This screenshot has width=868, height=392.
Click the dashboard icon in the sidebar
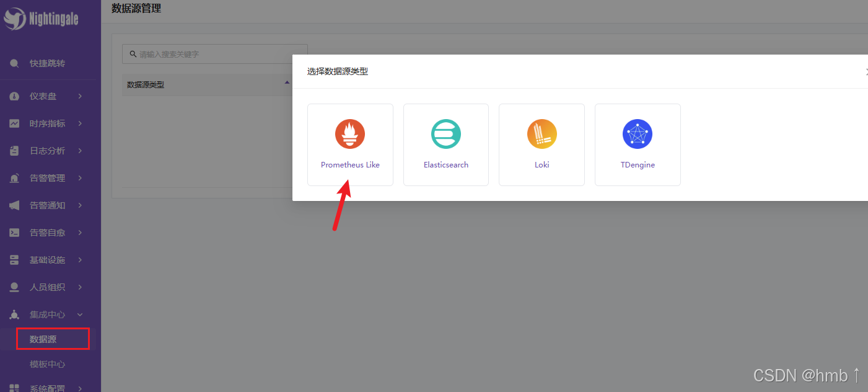point(14,96)
